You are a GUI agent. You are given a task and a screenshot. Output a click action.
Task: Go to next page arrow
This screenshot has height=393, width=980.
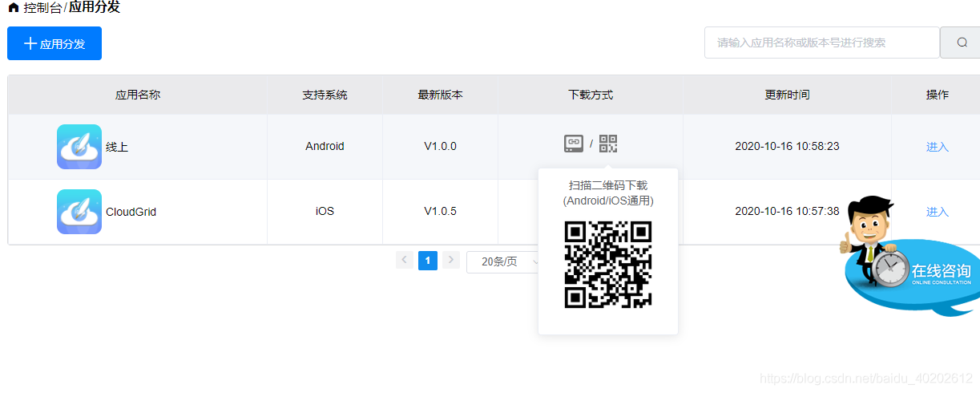pyautogui.click(x=451, y=261)
